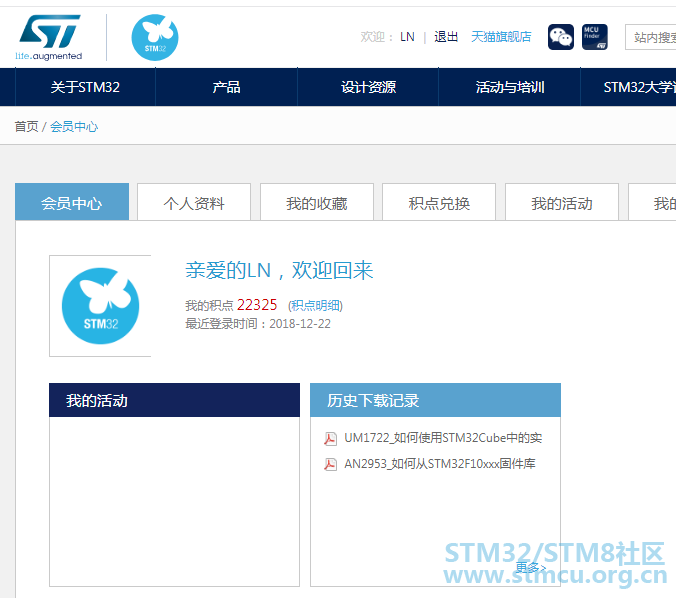Open the 活动与培训 navigation menu
Screen dimensions: 676x598
click(510, 87)
